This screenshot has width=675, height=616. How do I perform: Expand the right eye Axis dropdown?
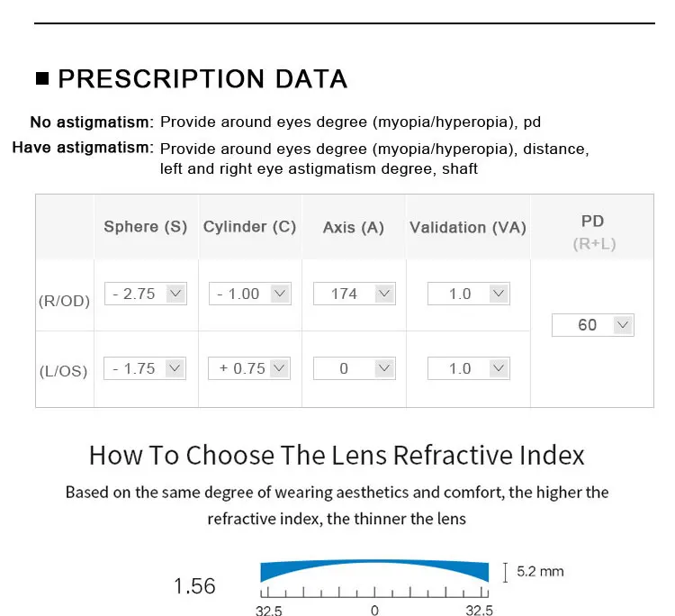(x=354, y=294)
